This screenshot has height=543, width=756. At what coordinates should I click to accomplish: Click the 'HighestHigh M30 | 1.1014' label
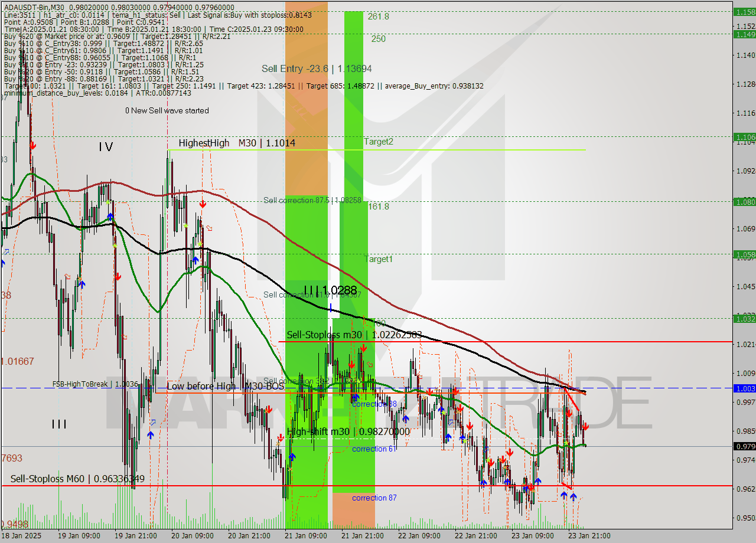point(237,143)
